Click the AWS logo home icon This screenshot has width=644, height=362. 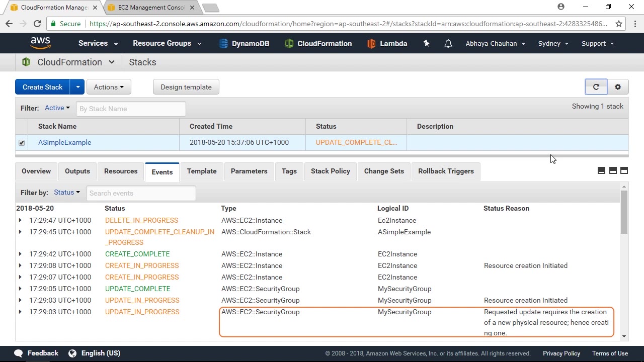click(x=40, y=43)
